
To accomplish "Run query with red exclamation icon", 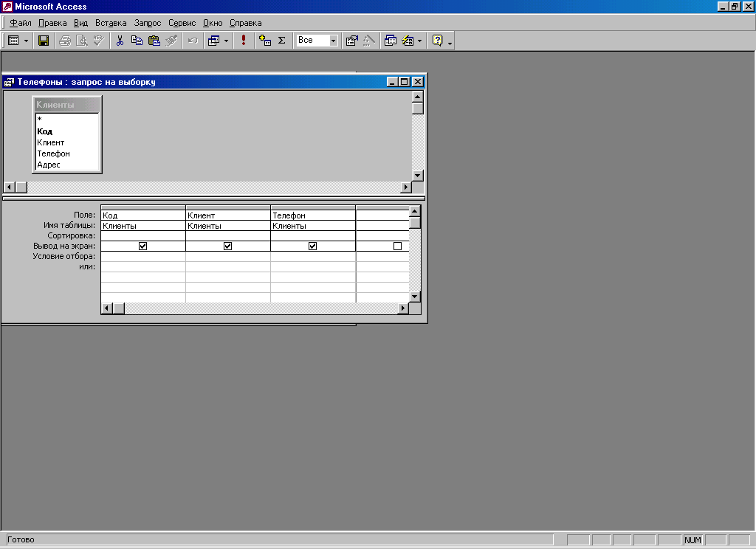I will [244, 41].
